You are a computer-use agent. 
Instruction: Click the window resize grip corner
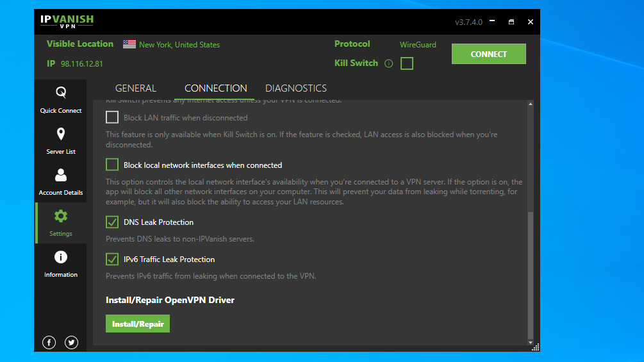(x=536, y=348)
